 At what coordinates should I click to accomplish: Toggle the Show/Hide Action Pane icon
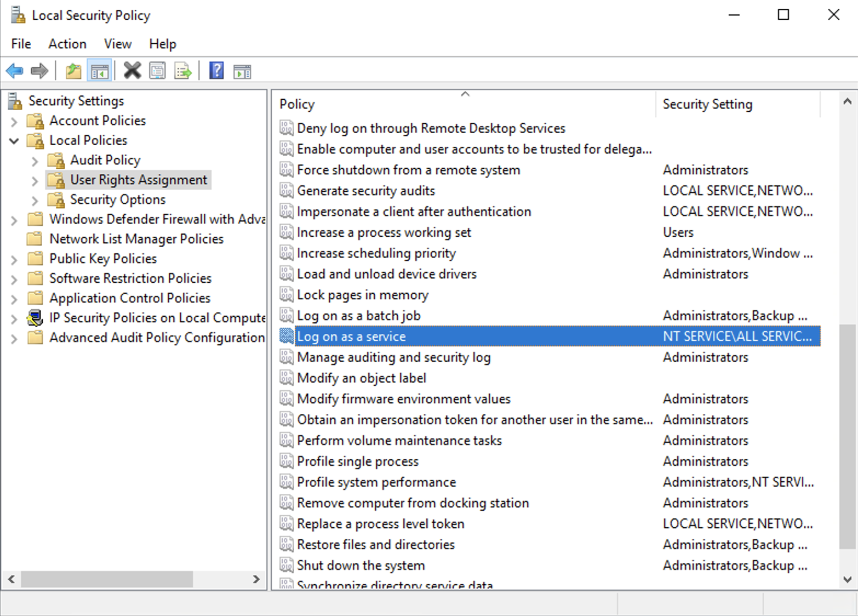point(242,70)
